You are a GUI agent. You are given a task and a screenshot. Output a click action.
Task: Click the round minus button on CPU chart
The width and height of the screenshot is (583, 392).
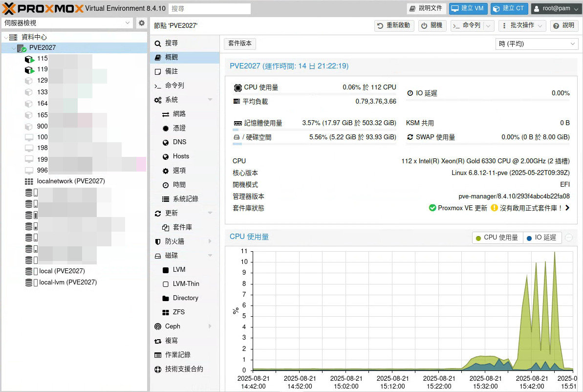[569, 238]
